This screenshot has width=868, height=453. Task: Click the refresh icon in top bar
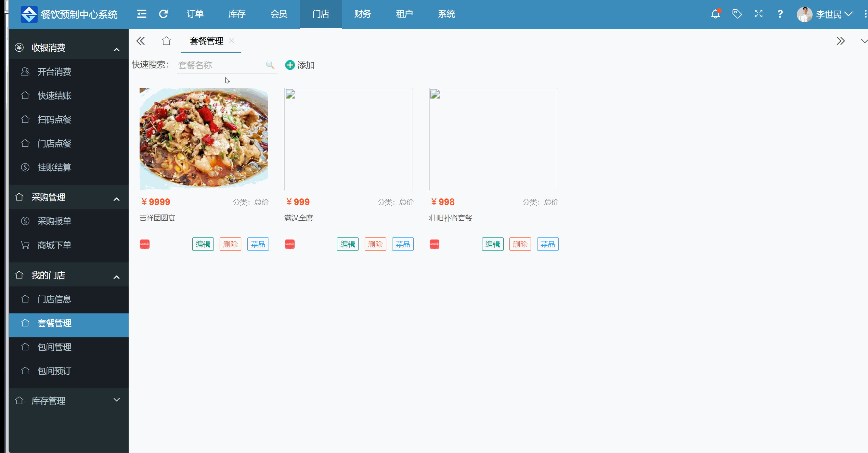(x=164, y=14)
